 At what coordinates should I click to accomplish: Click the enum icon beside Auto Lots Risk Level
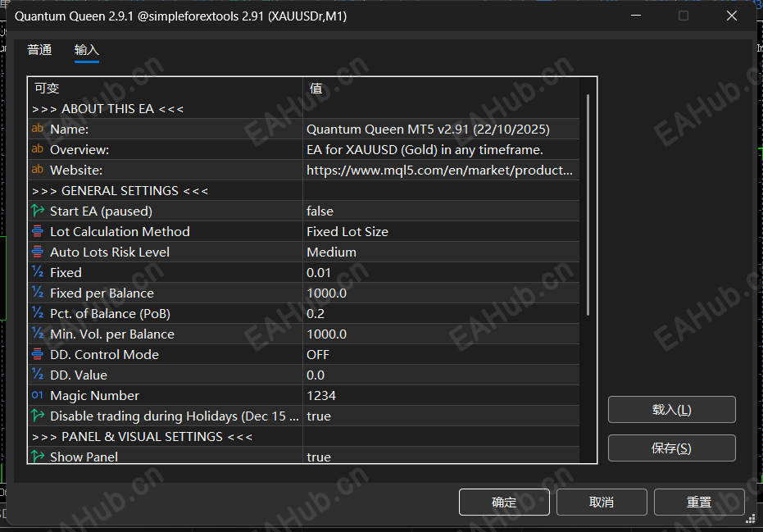pos(38,252)
